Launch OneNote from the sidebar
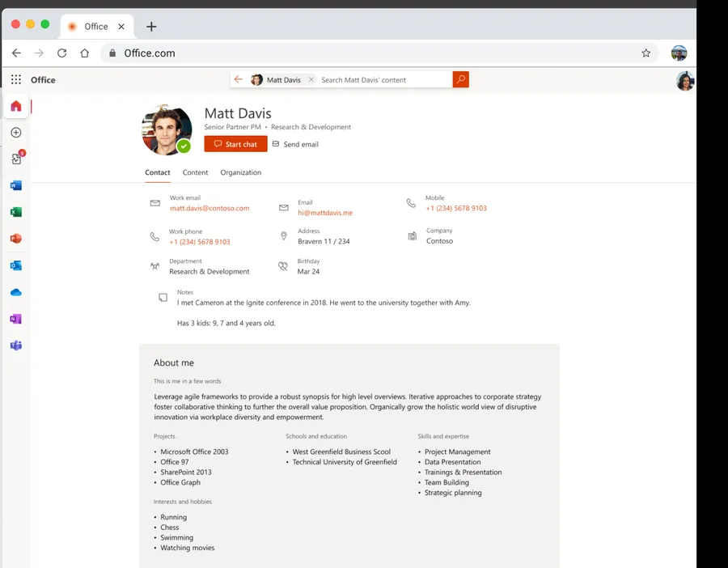 (x=16, y=319)
